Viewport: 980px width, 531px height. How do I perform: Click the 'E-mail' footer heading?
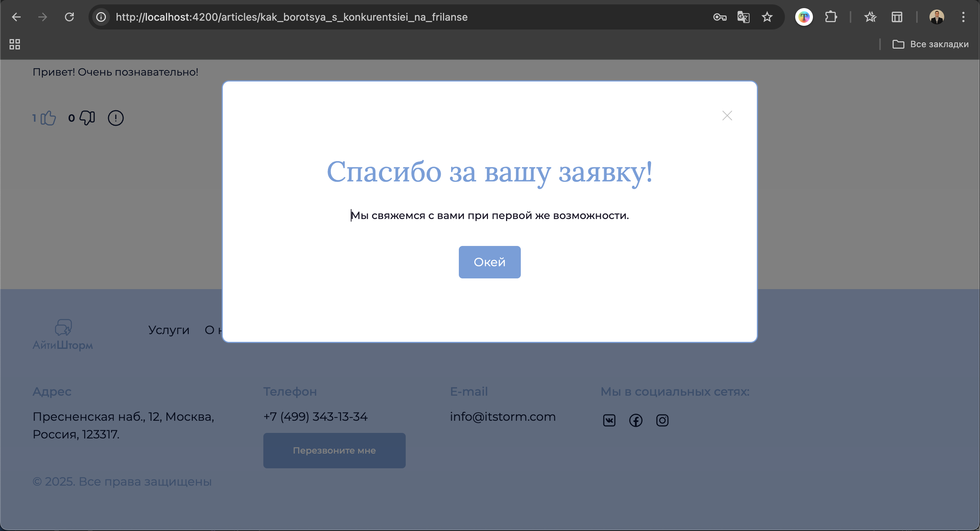pos(469,391)
